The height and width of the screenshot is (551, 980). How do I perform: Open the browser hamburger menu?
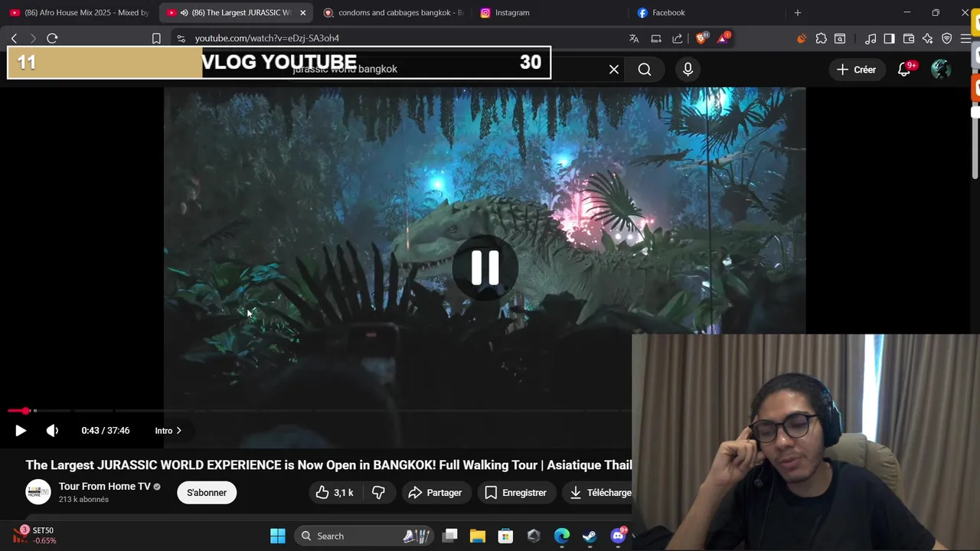965,38
